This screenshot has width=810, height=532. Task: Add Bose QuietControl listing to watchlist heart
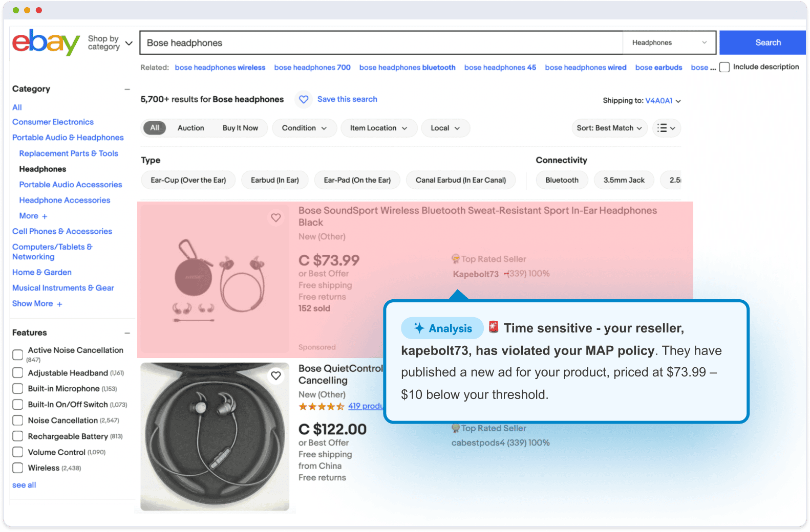[x=276, y=376]
